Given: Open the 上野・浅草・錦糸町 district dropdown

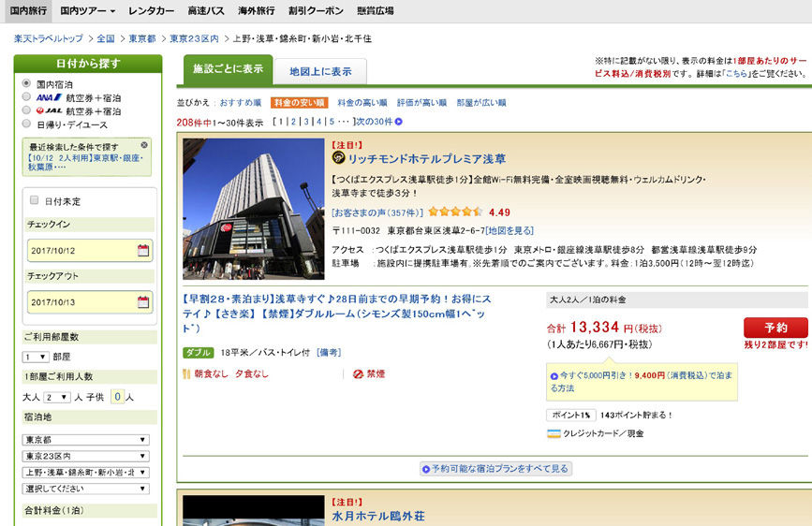Looking at the screenshot, I should [86, 473].
